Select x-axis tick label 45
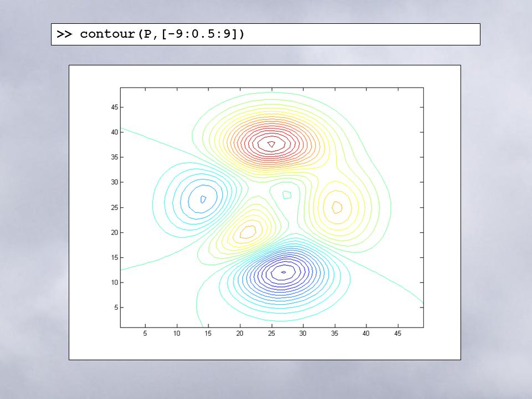The width and height of the screenshot is (532, 399). click(x=398, y=334)
